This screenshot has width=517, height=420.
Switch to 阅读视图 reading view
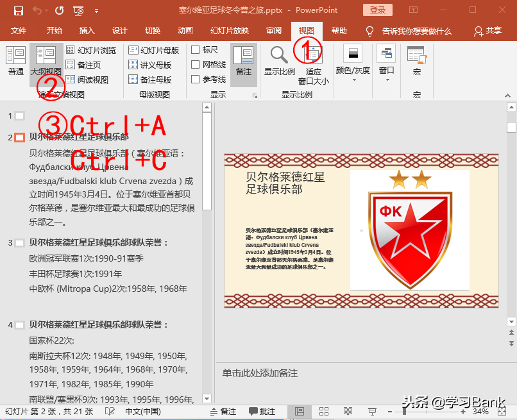(x=87, y=80)
